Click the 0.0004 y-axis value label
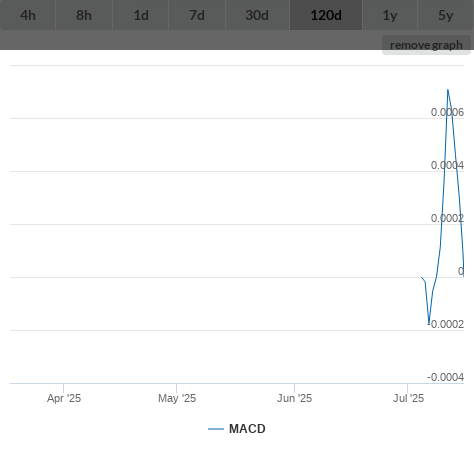Viewport: 474px width, 455px height. click(x=447, y=165)
